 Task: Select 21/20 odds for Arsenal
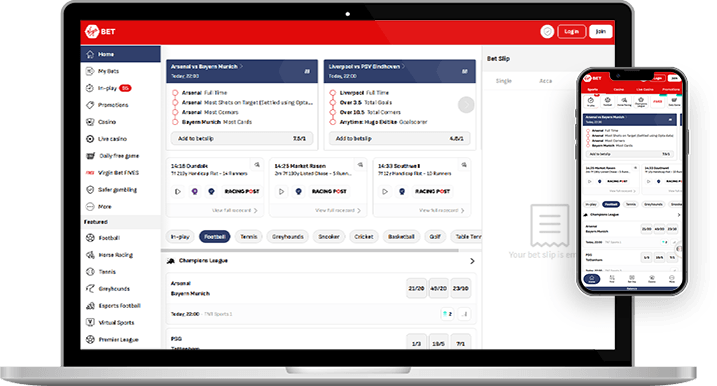coord(416,288)
